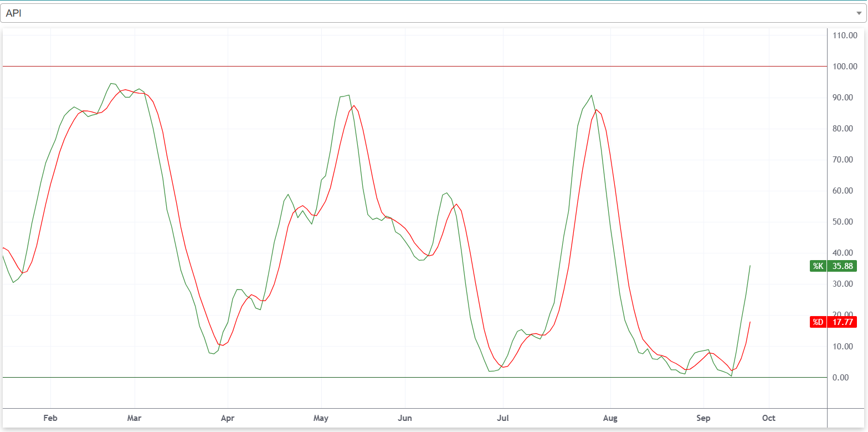Click the green %K label badge
Image resolution: width=868 pixels, height=432 pixels.
click(x=818, y=266)
